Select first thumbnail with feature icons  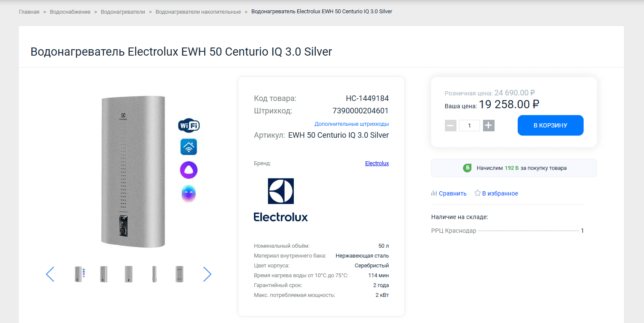click(x=79, y=274)
